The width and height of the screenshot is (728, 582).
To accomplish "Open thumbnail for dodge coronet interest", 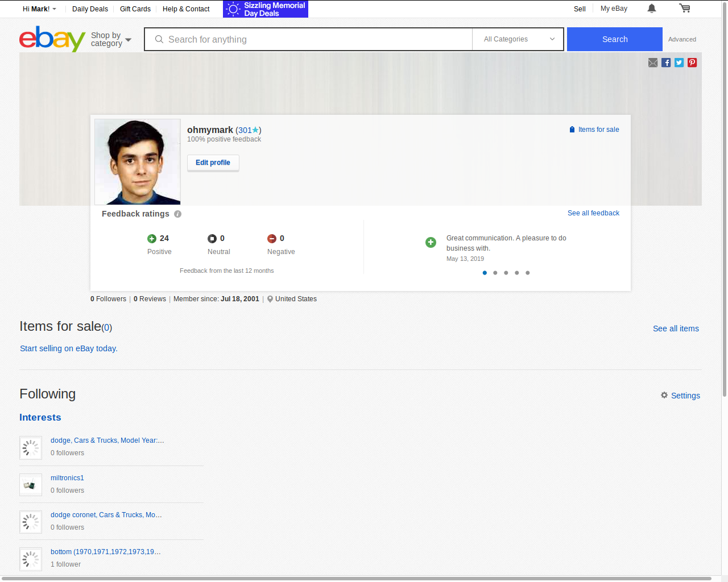I will tap(31, 522).
